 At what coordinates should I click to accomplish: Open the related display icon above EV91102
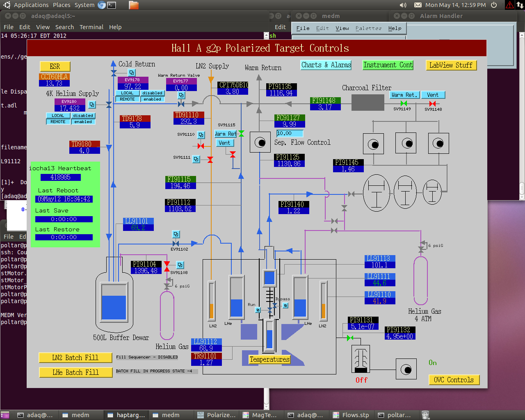coord(176,234)
